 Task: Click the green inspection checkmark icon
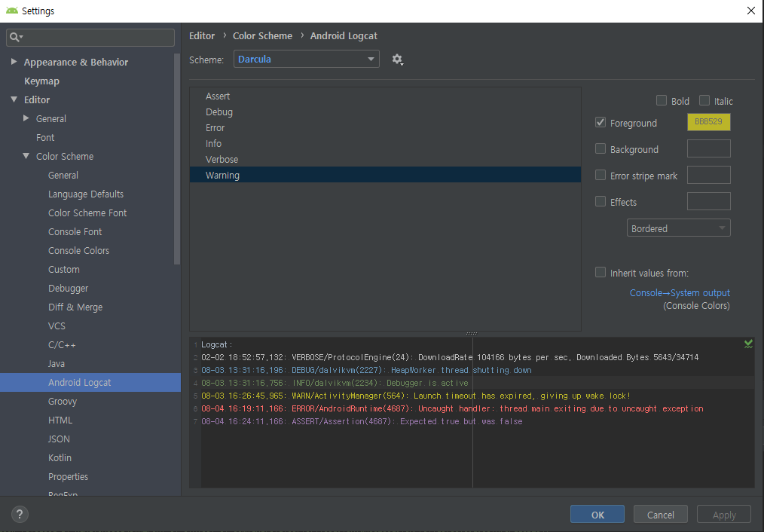pyautogui.click(x=748, y=344)
